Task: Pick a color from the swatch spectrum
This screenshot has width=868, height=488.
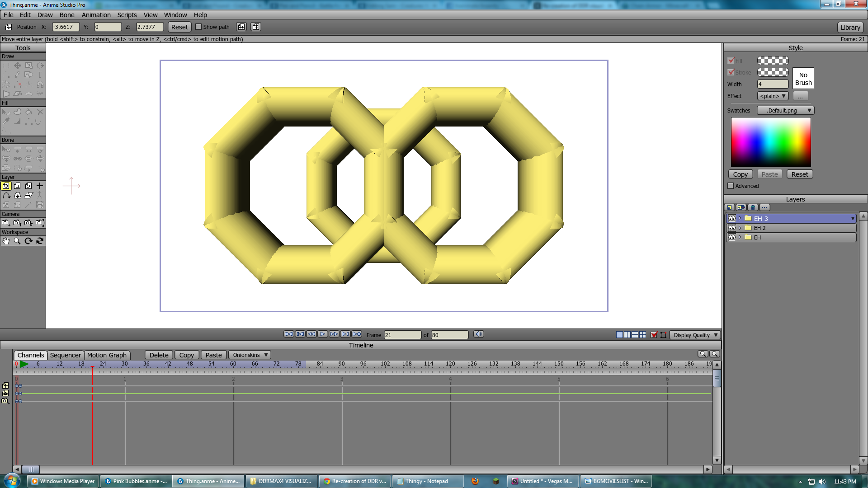Action: [771, 142]
